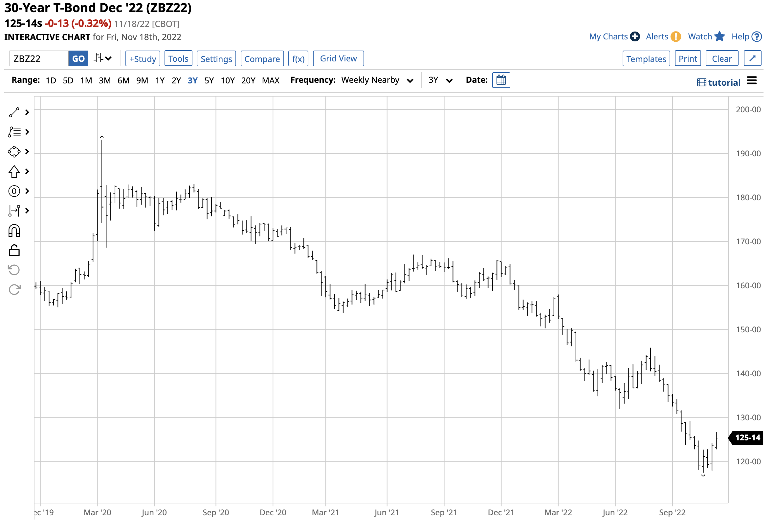This screenshot has height=532, width=775.
Task: Select the 6M range
Action: pyautogui.click(x=124, y=80)
